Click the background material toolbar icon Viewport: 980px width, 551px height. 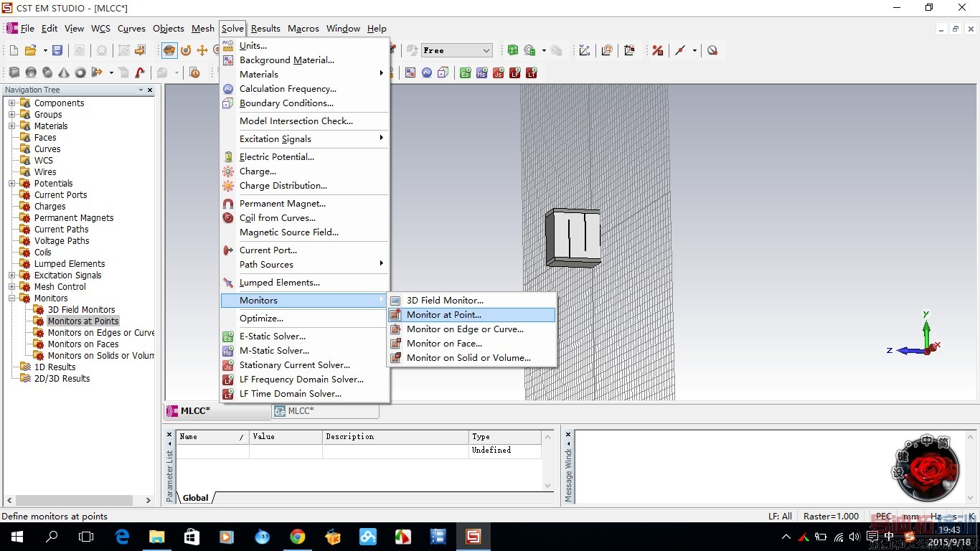410,72
